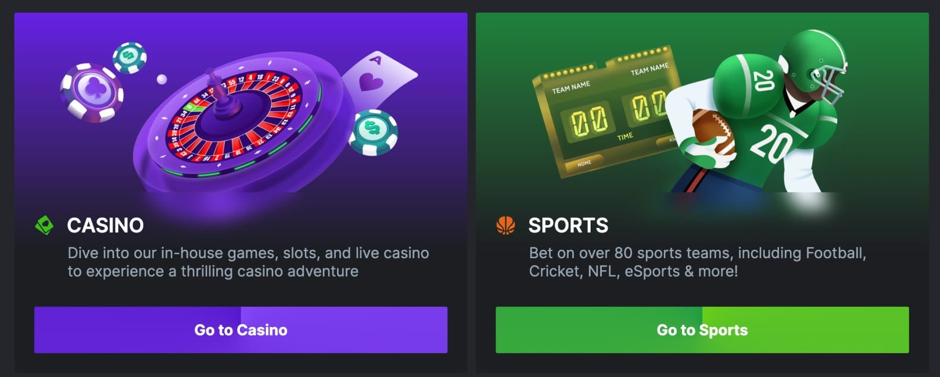Click the small teal dollar chip

[129, 58]
